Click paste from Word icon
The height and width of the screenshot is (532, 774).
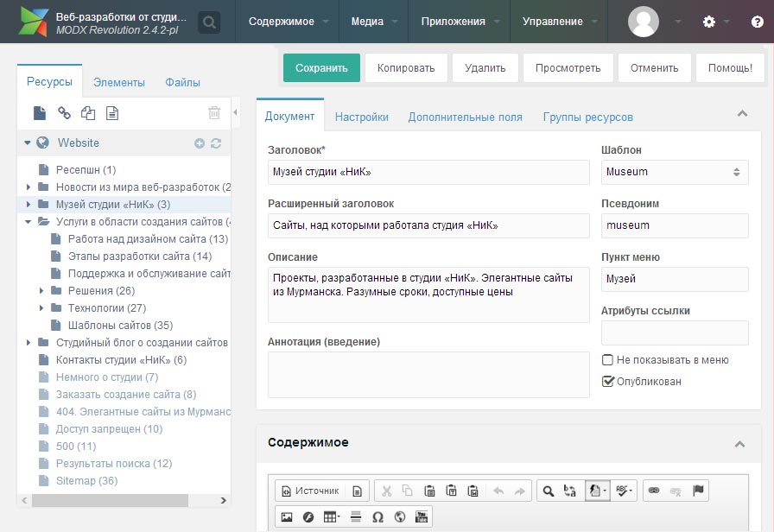pyautogui.click(x=473, y=491)
